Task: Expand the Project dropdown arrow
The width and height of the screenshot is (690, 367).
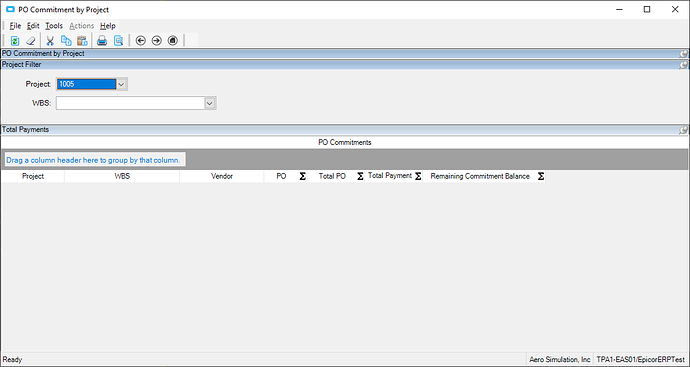Action: (121, 84)
